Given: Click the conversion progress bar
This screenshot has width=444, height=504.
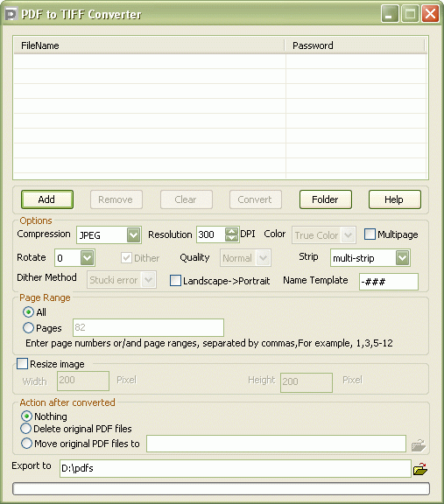Looking at the screenshot, I should pyautogui.click(x=221, y=488).
